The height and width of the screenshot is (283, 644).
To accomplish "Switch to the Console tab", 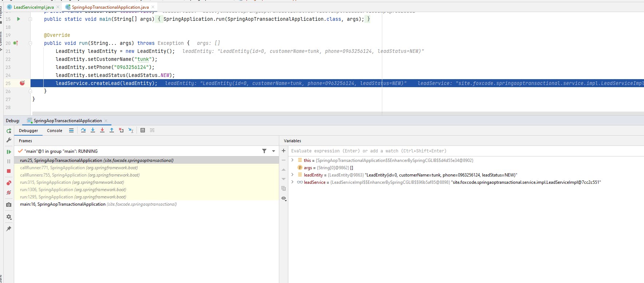I will click(x=55, y=131).
